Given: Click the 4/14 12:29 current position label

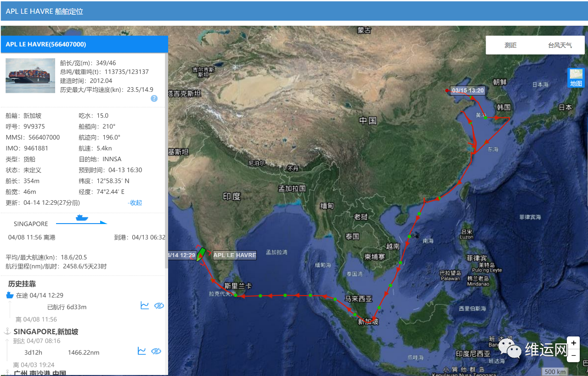Looking at the screenshot, I should pyautogui.click(x=182, y=255).
